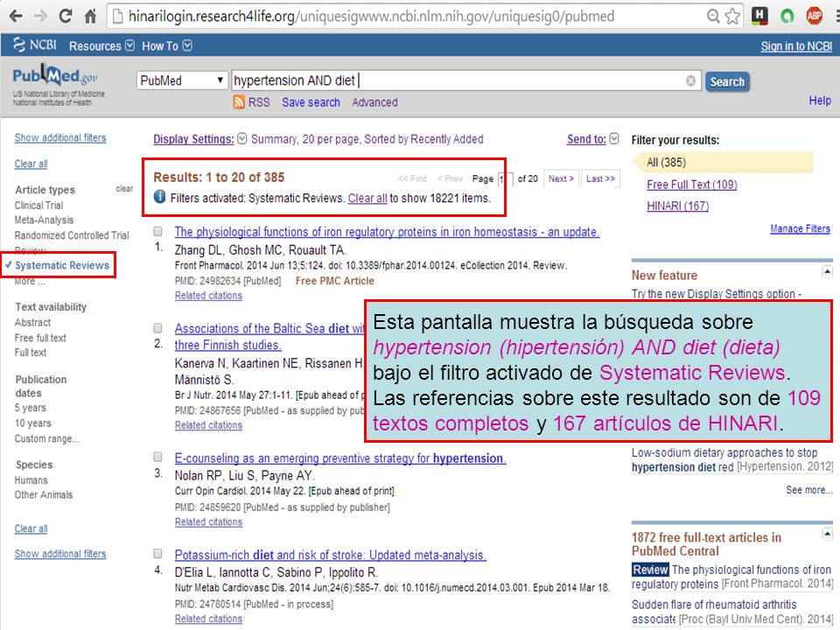840x630 pixels.
Task: Filter publication dates to 10 years
Action: [x=32, y=423]
